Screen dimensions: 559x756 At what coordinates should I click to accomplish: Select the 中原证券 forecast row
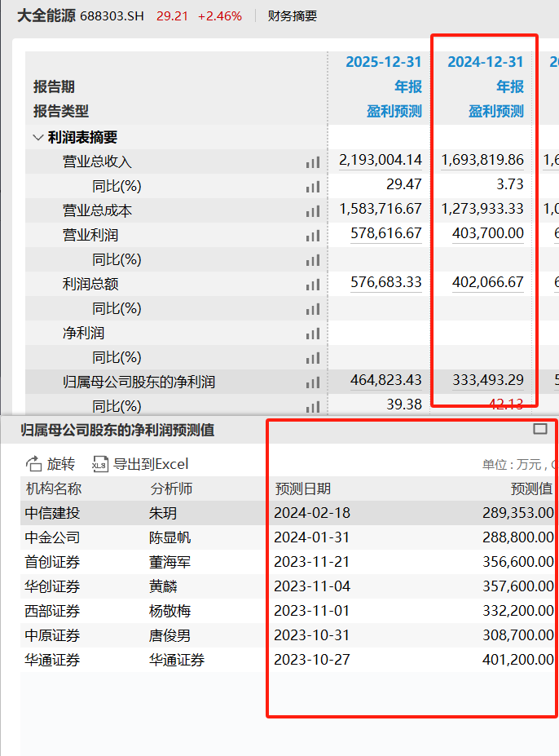[x=288, y=635]
